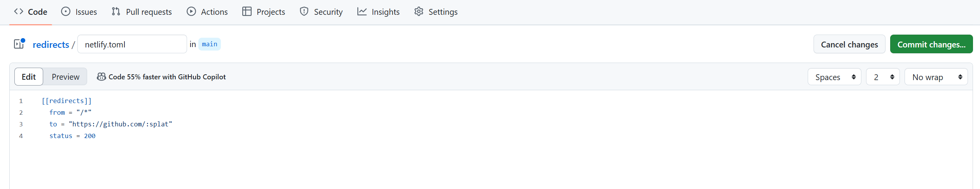Open the Insights tab
Screen dimensions: 980x189
pyautogui.click(x=385, y=12)
